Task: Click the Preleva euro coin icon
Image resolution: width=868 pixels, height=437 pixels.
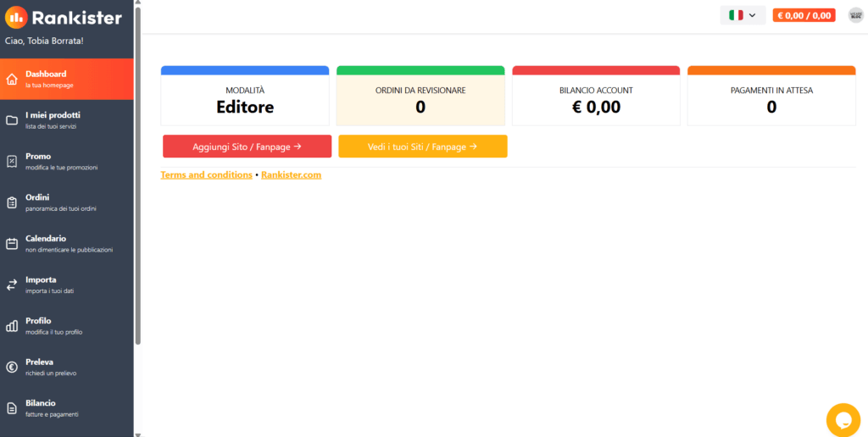Action: 12,368
